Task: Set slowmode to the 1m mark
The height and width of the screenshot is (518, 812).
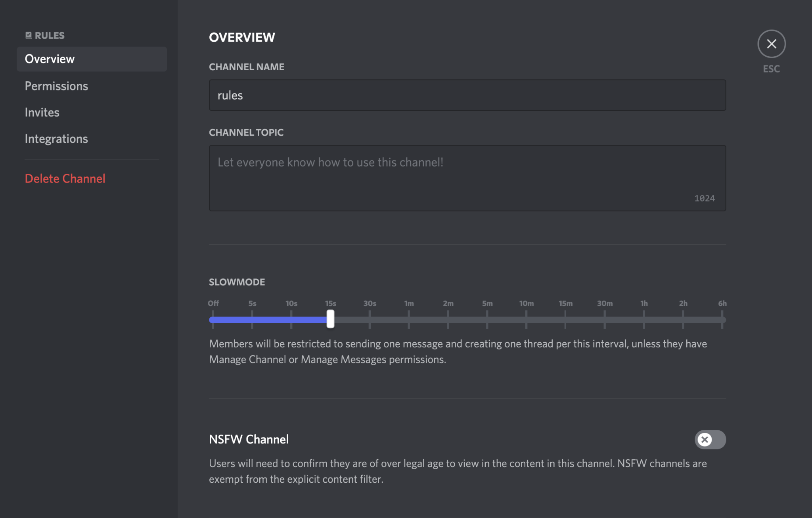Action: tap(408, 319)
